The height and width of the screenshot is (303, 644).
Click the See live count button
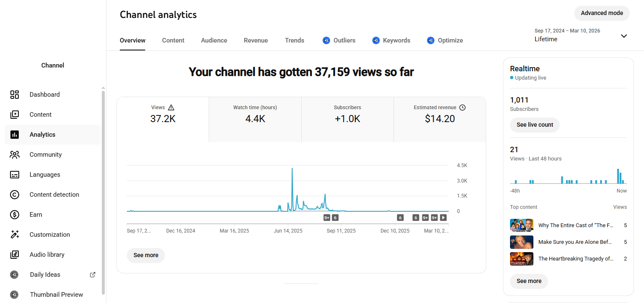point(535,125)
